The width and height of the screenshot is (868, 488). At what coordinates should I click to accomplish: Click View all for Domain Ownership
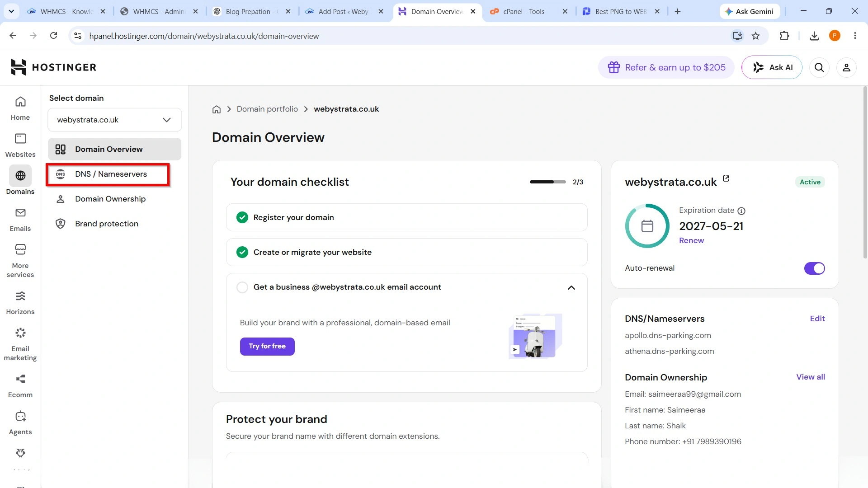pos(811,377)
